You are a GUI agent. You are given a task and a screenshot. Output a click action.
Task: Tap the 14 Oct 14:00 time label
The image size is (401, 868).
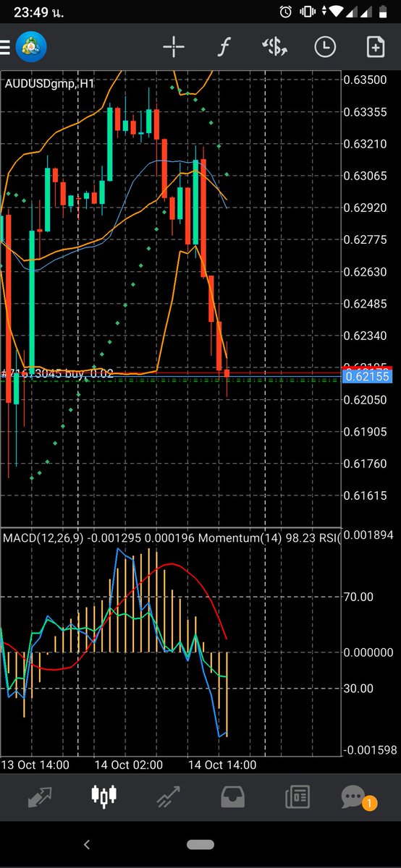(221, 765)
